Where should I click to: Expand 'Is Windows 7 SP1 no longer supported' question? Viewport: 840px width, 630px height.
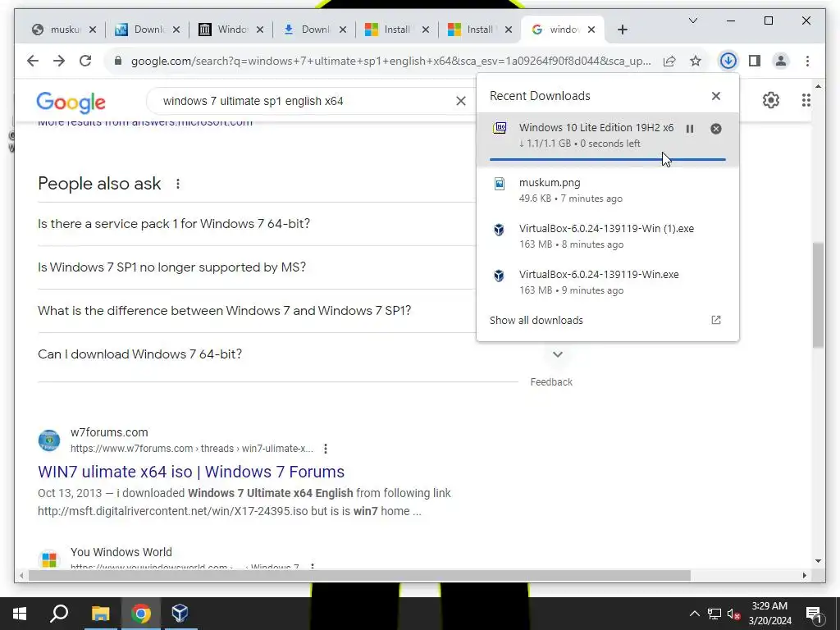point(171,267)
